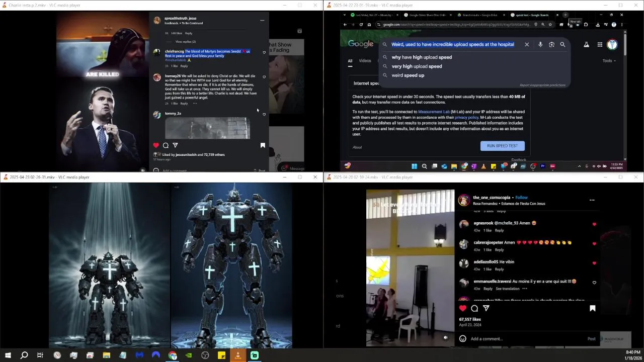Click RUN SPEED TEST button
Viewport: 644px width, 362px height.
tap(502, 146)
